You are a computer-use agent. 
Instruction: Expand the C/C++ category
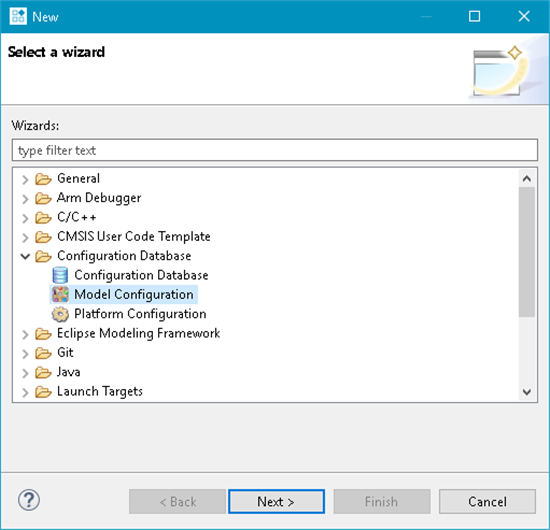click(25, 218)
